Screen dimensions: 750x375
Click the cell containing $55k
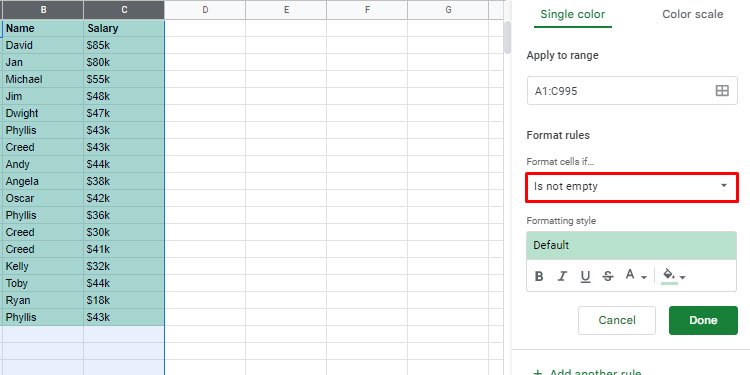tap(124, 79)
